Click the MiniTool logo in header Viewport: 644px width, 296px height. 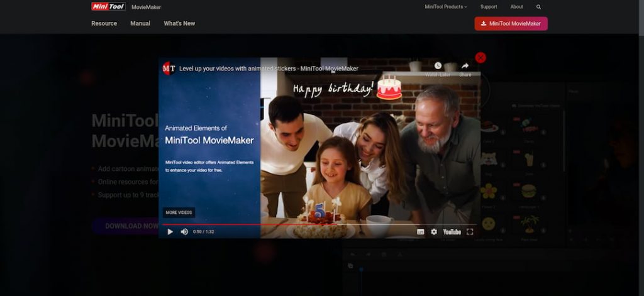point(108,6)
